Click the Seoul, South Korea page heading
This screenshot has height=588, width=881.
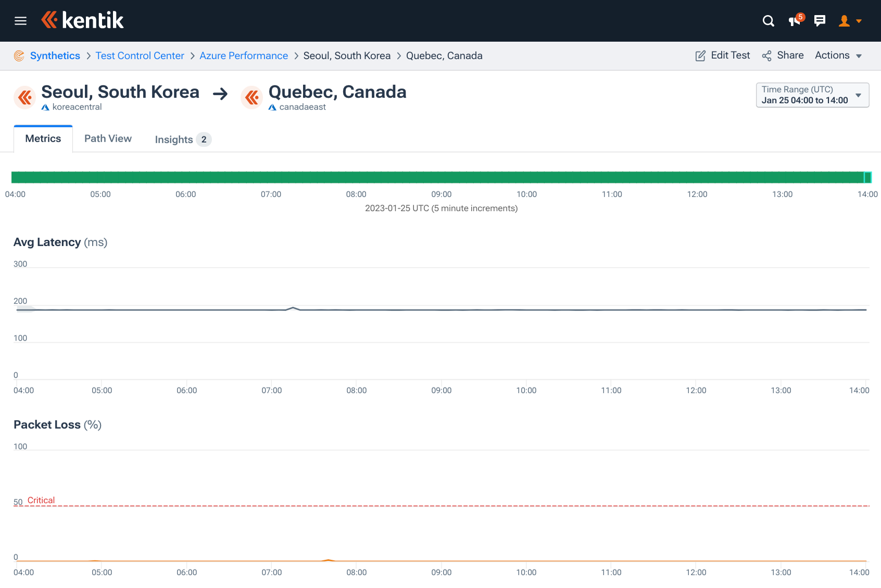pos(120,92)
